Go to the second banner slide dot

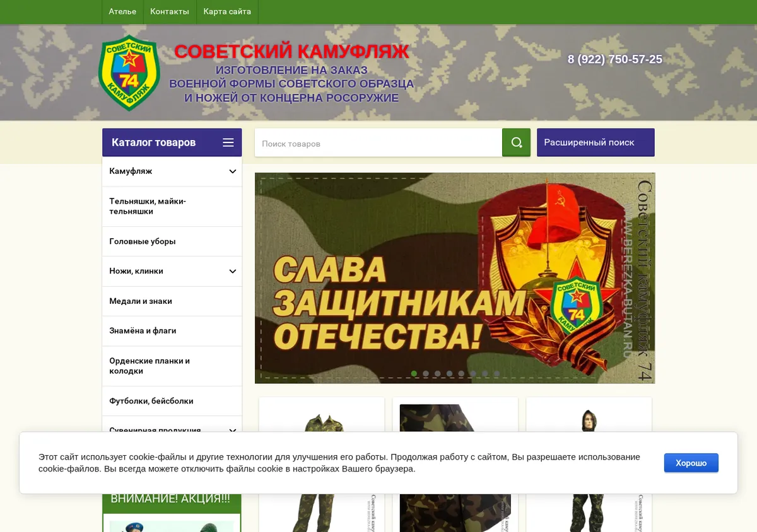[x=426, y=374]
